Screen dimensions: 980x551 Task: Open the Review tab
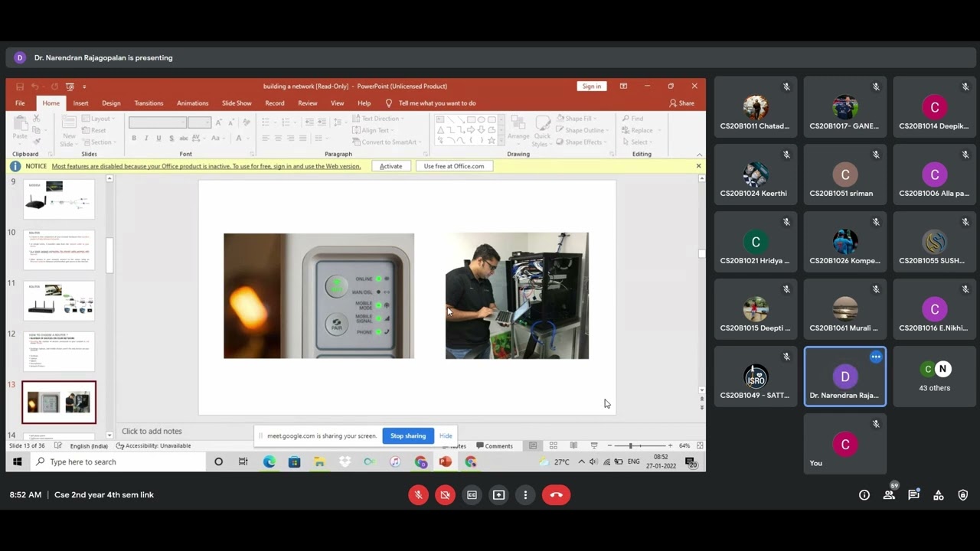point(307,103)
